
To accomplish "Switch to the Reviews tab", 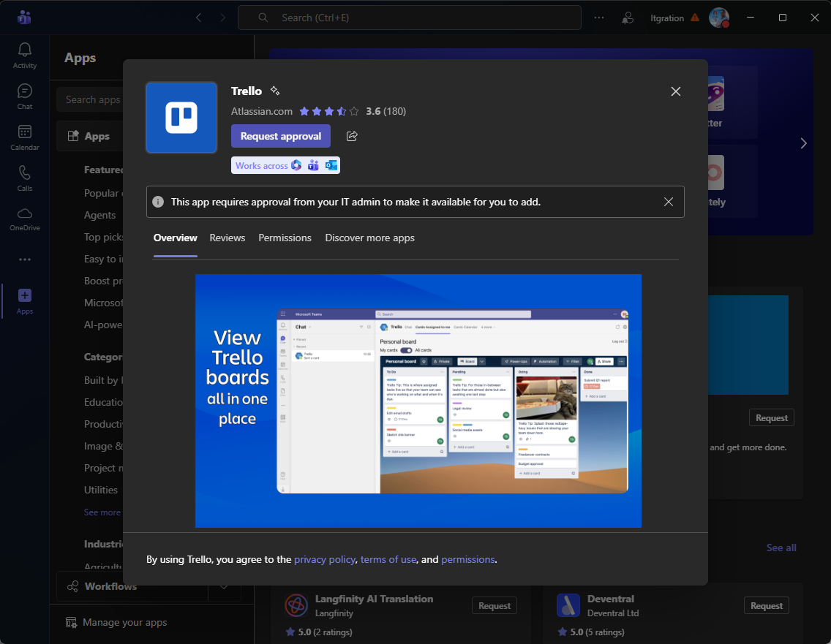I will point(228,238).
